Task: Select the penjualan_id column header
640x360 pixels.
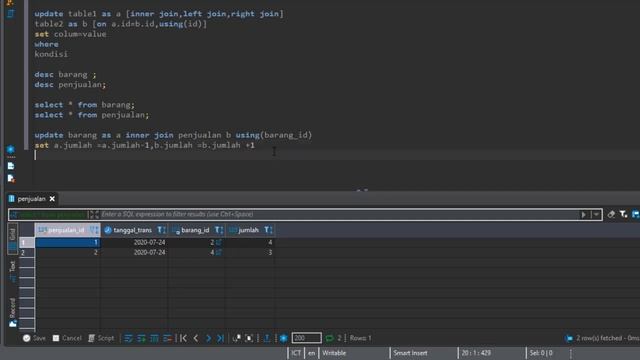Action: (66, 230)
